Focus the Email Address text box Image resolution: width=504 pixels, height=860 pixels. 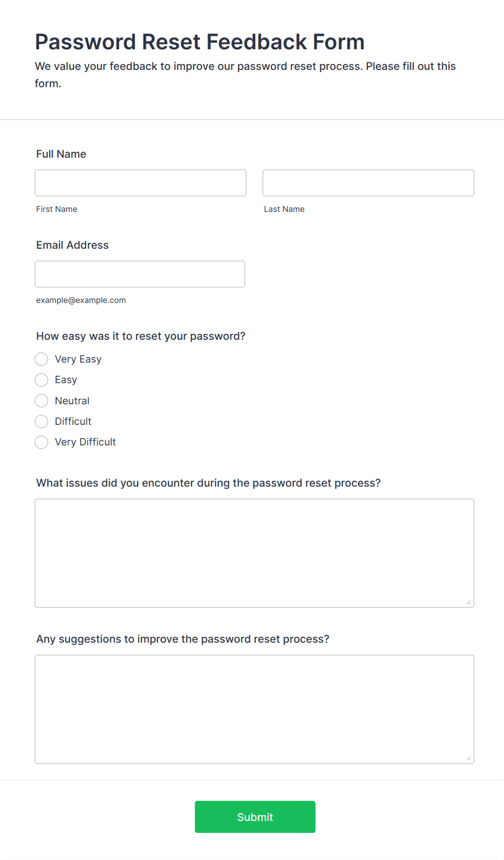point(140,274)
